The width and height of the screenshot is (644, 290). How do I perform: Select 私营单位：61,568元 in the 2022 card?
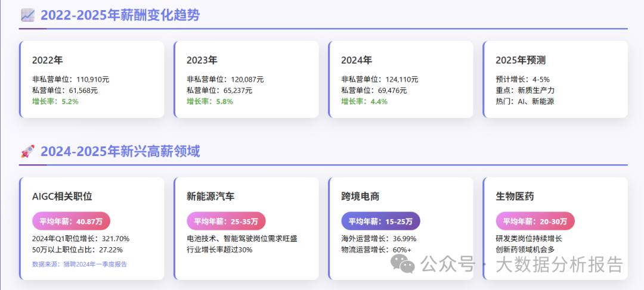point(65,91)
